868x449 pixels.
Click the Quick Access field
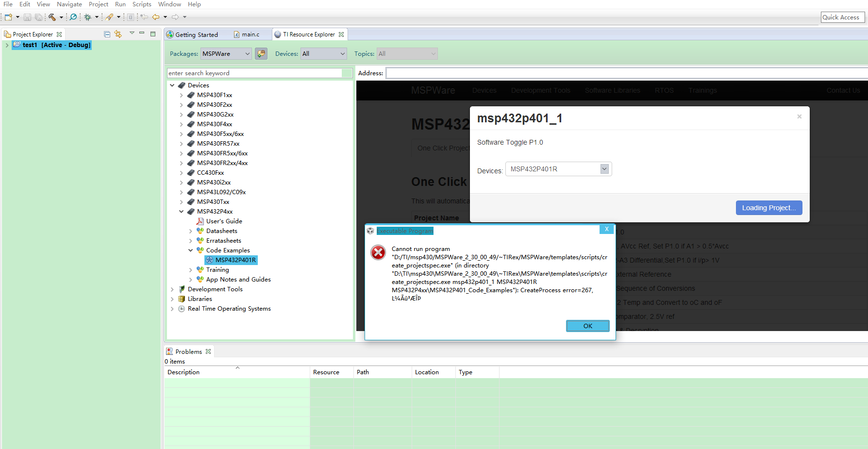[843, 17]
